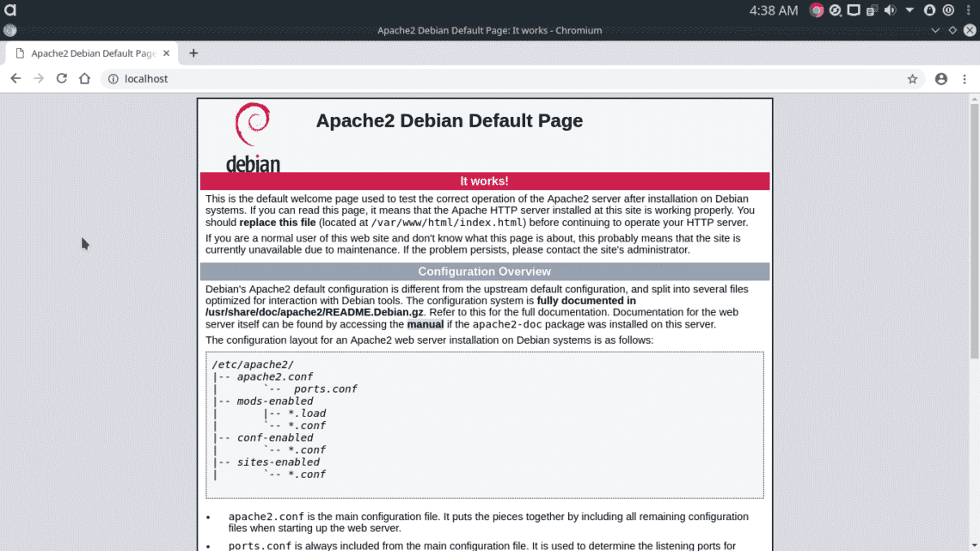Image resolution: width=980 pixels, height=551 pixels.
Task: Minimize window with the title bar chevron
Action: pyautogui.click(x=935, y=30)
